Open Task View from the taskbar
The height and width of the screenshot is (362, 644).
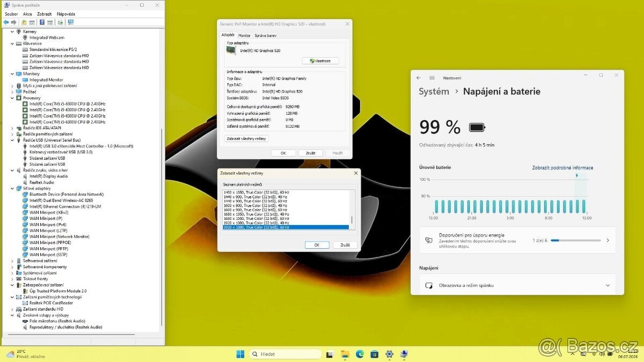(330, 354)
